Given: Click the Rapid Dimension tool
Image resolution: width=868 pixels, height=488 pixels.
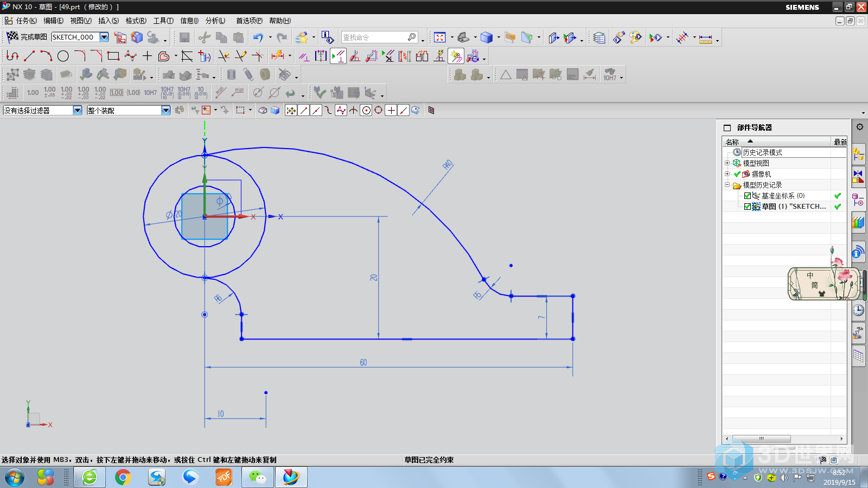Looking at the screenshot, I should click(x=277, y=55).
